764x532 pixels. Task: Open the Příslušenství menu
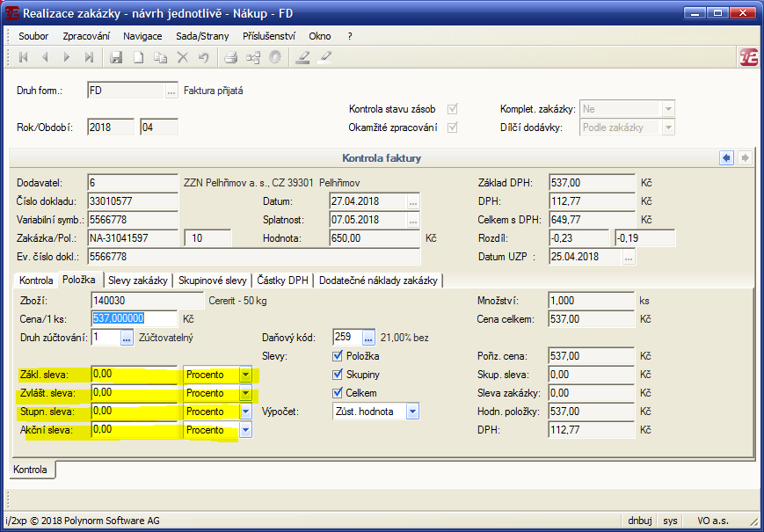click(269, 36)
